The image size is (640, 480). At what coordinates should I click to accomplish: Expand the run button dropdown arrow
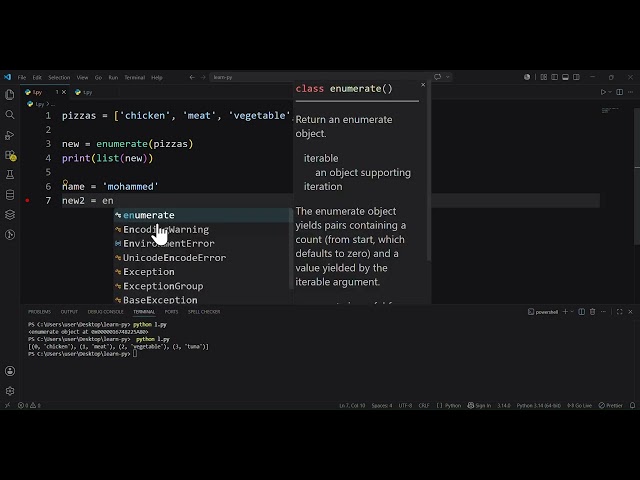(610, 92)
